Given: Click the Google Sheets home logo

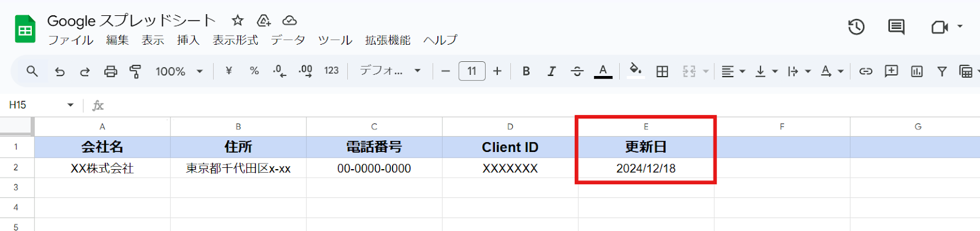Looking at the screenshot, I should 25,29.
